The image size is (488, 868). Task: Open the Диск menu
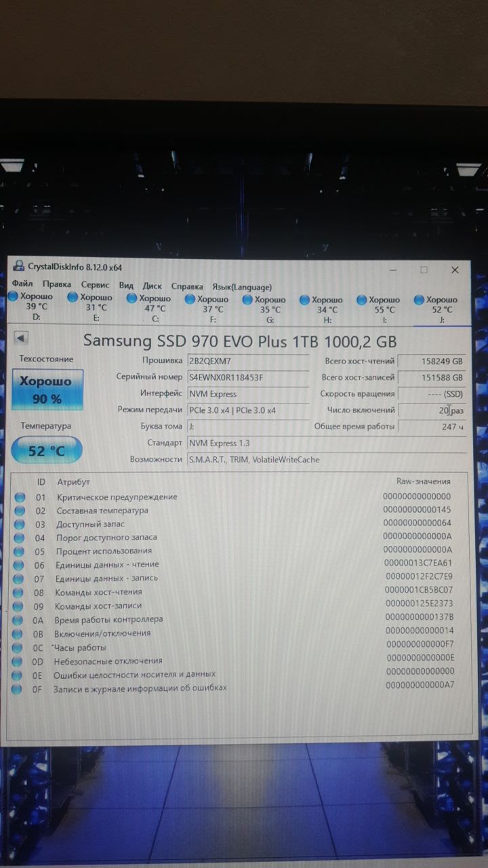pos(152,286)
